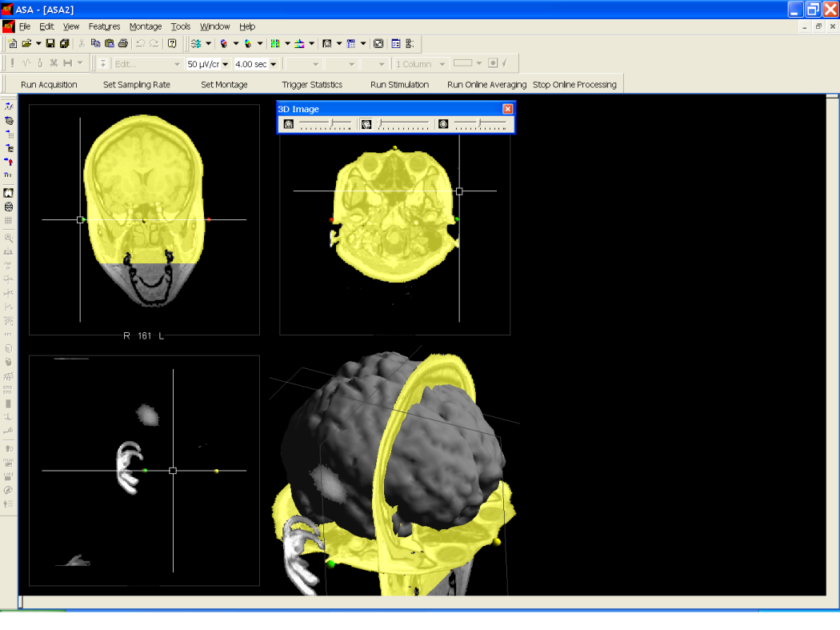The height and width of the screenshot is (630, 840).
Task: Click the middle slider handle in the 3D Image panel
Action: coord(380,124)
